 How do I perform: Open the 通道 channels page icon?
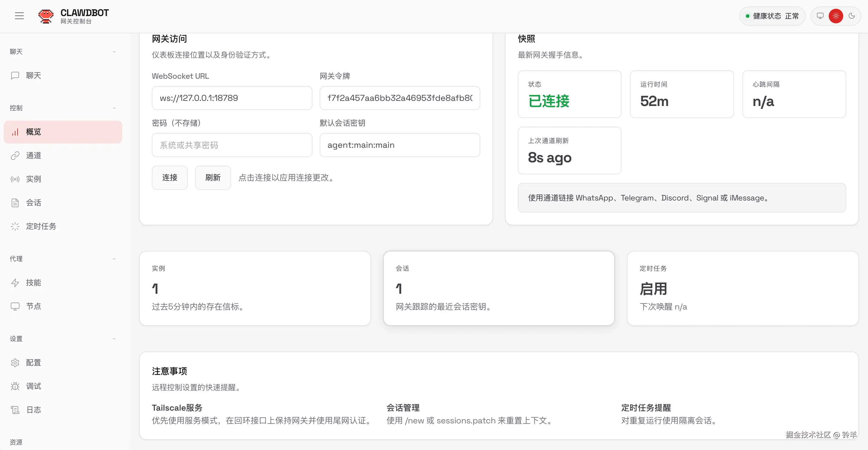coord(15,156)
